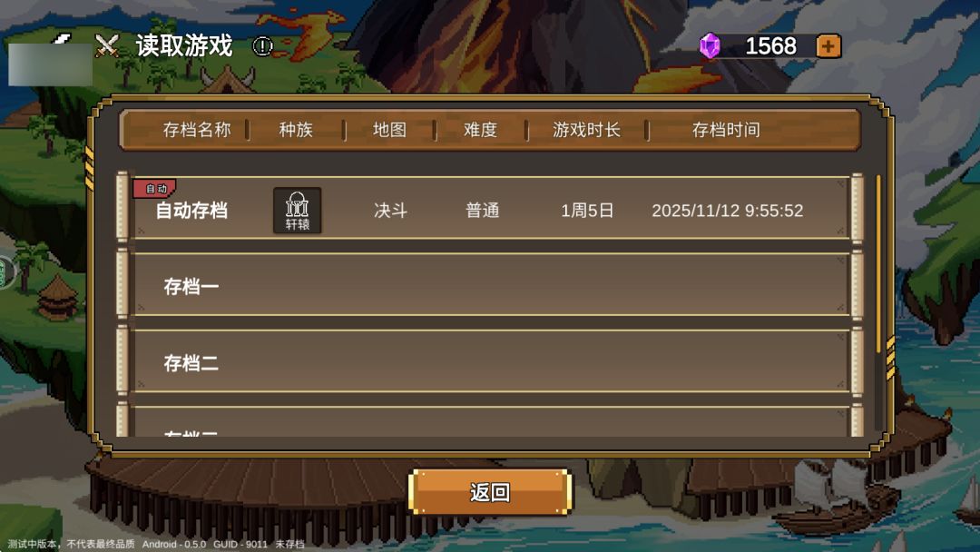
Task: Click the 种族 column header
Action: 296,130
